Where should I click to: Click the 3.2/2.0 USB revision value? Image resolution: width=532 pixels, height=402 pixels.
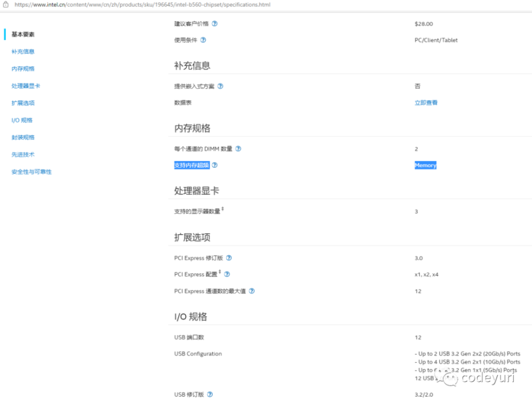424,395
